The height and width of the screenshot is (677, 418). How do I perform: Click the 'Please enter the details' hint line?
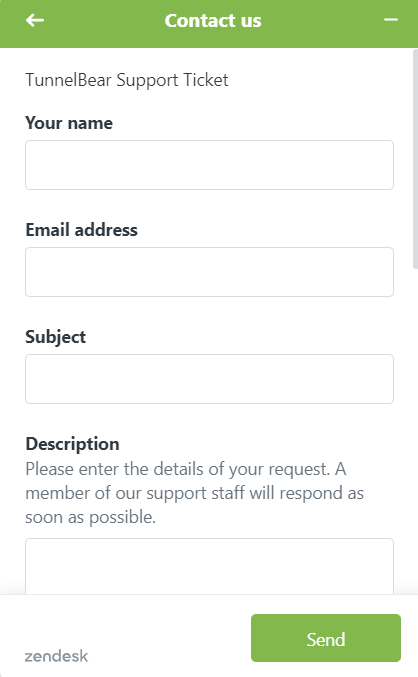coord(186,469)
